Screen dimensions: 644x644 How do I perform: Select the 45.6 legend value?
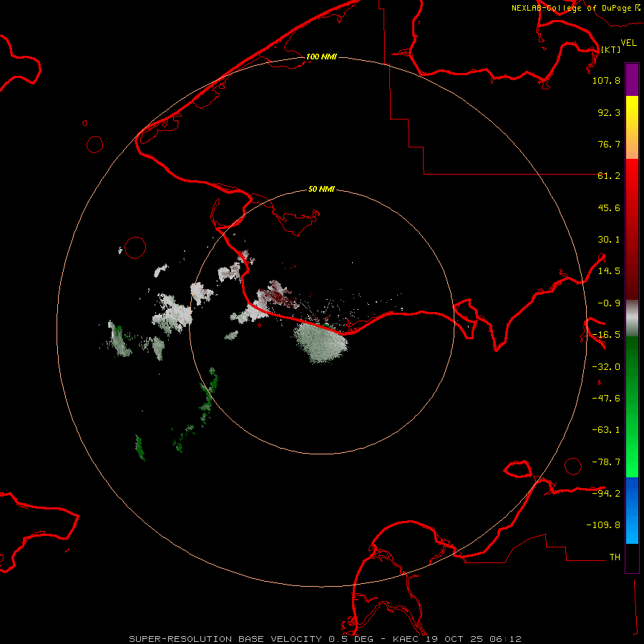(609, 208)
